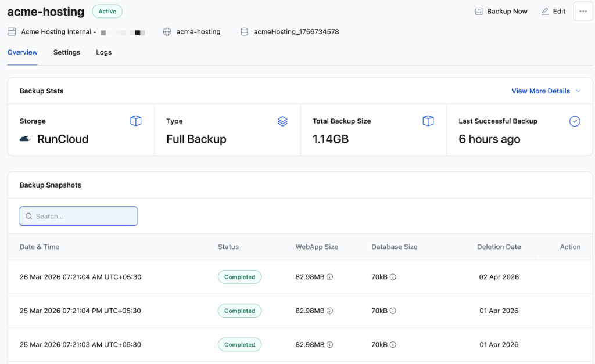Click 70kB in the 07:21:03 AM row
Viewport: 595px width, 364px height.
pos(379,345)
